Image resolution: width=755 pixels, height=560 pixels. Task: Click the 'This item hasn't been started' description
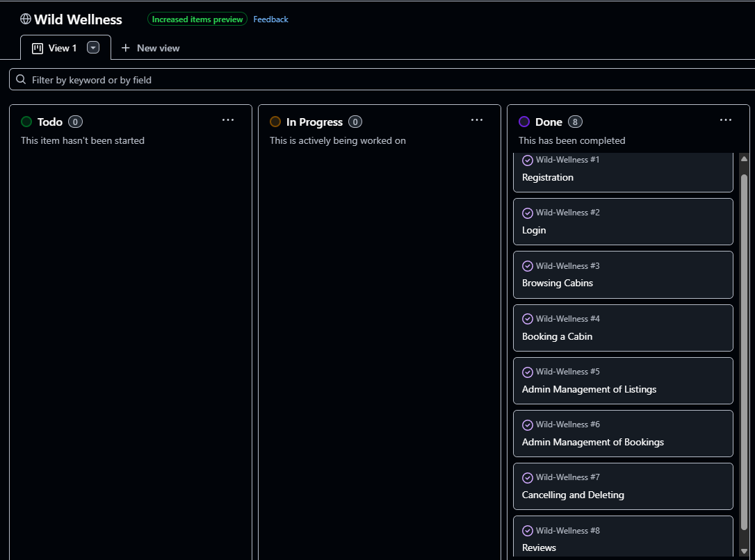point(82,140)
